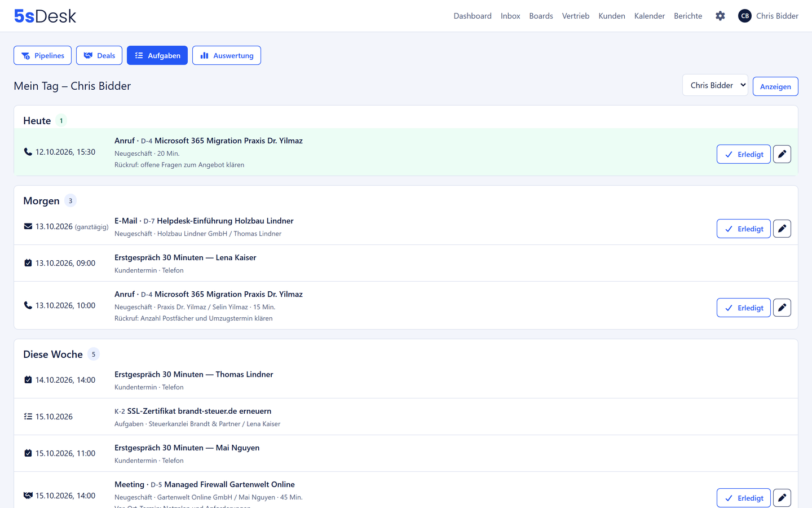Click the note 'Rückruf: offene Fragen zum Angebot klären'
The image size is (812, 508).
(179, 165)
